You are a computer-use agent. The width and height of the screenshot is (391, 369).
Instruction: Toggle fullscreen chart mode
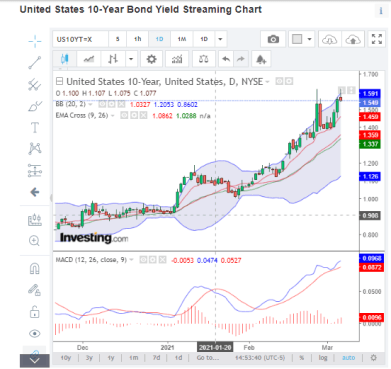[377, 39]
